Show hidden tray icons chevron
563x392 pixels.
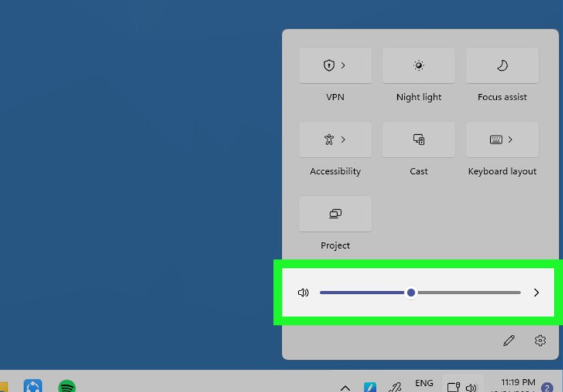point(345,388)
